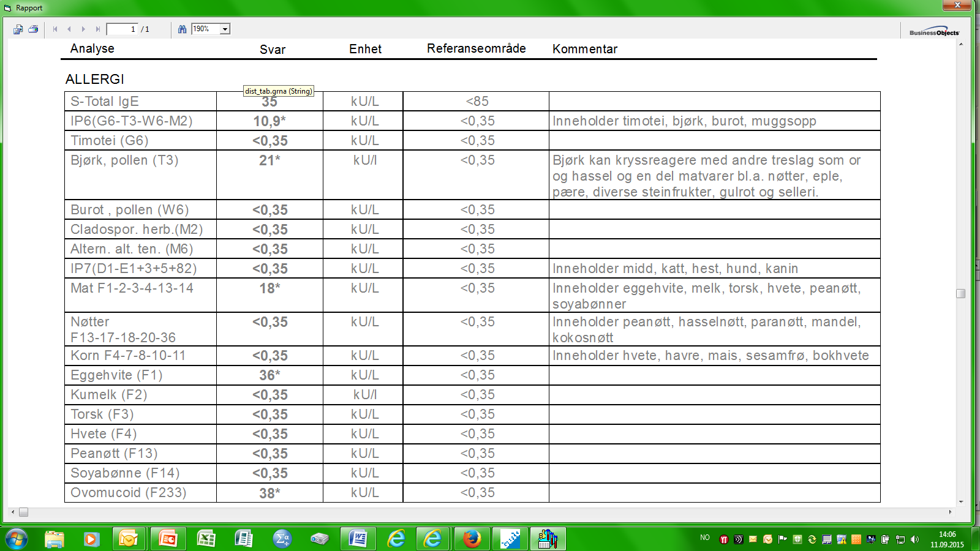This screenshot has width=980, height=551.
Task: Open Windows Explorer from the taskbar
Action: (55, 539)
